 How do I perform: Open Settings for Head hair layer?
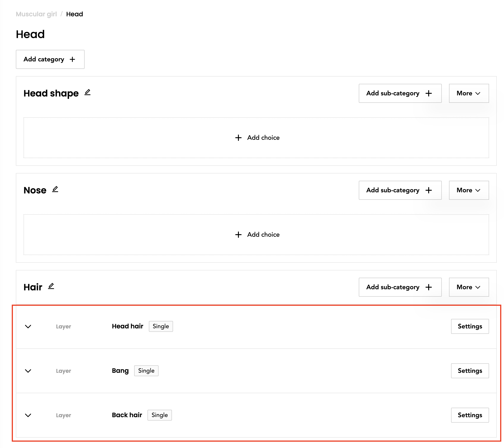(x=469, y=326)
